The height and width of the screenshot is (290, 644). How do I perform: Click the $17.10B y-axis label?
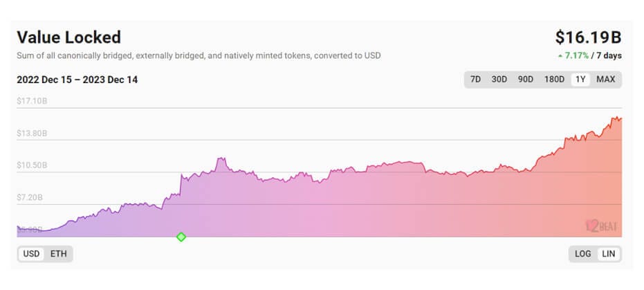click(x=32, y=101)
